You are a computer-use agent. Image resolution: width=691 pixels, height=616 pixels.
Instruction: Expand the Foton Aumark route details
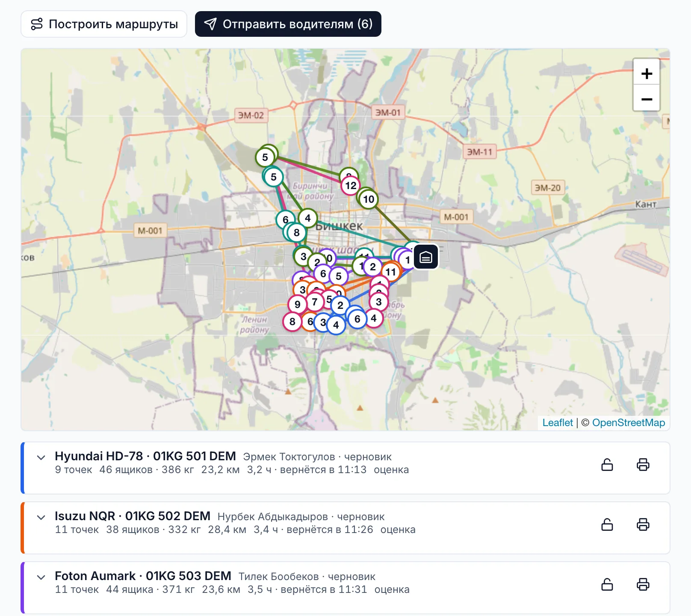coord(41,577)
